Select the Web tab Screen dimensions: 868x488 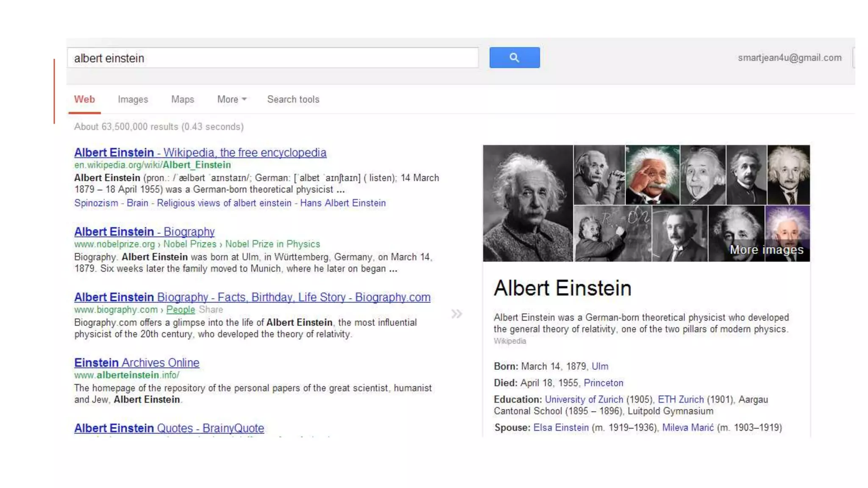click(84, 100)
